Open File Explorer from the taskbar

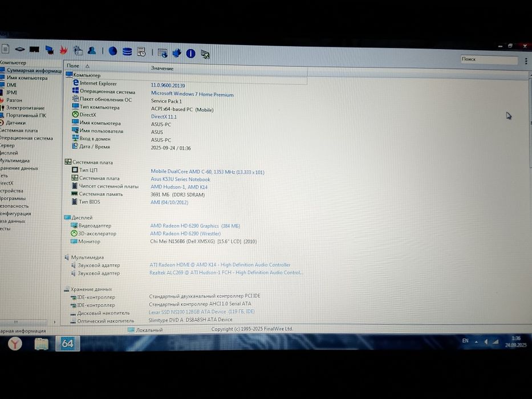(42, 344)
